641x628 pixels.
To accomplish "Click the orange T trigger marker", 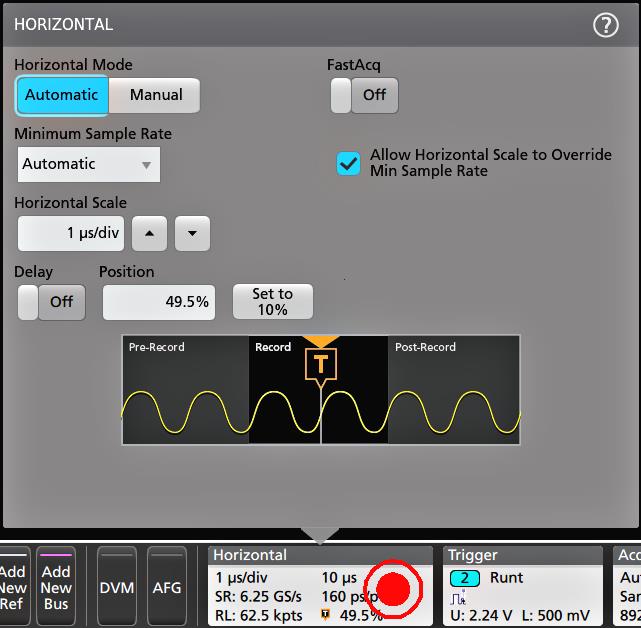I will [x=321, y=364].
